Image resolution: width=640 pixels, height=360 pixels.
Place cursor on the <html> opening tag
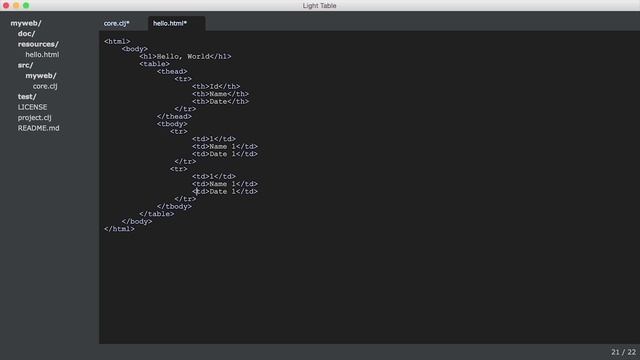[117, 42]
